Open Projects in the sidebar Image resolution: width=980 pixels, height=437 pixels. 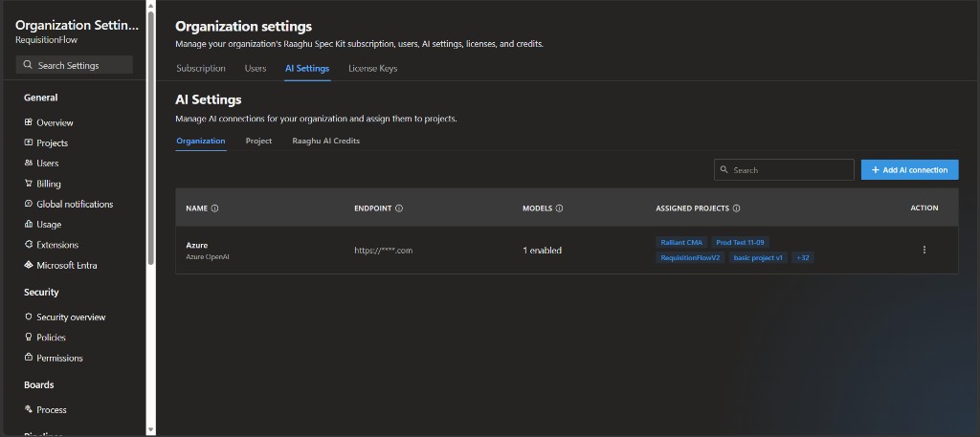tap(53, 143)
